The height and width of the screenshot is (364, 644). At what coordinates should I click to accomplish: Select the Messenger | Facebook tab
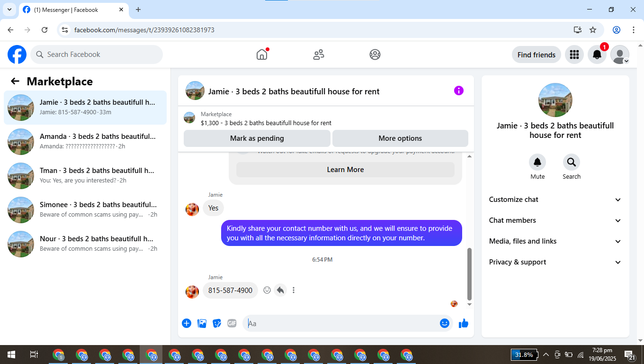[x=73, y=9]
